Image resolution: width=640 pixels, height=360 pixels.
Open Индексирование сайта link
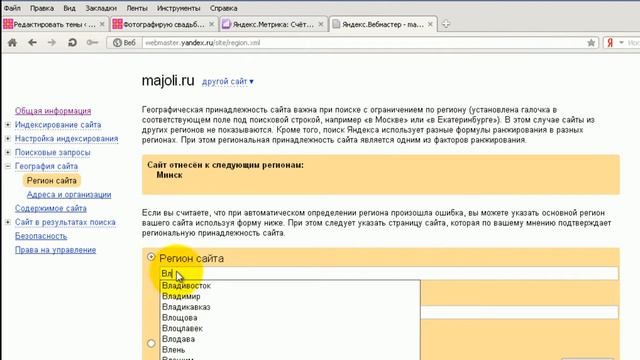58,124
